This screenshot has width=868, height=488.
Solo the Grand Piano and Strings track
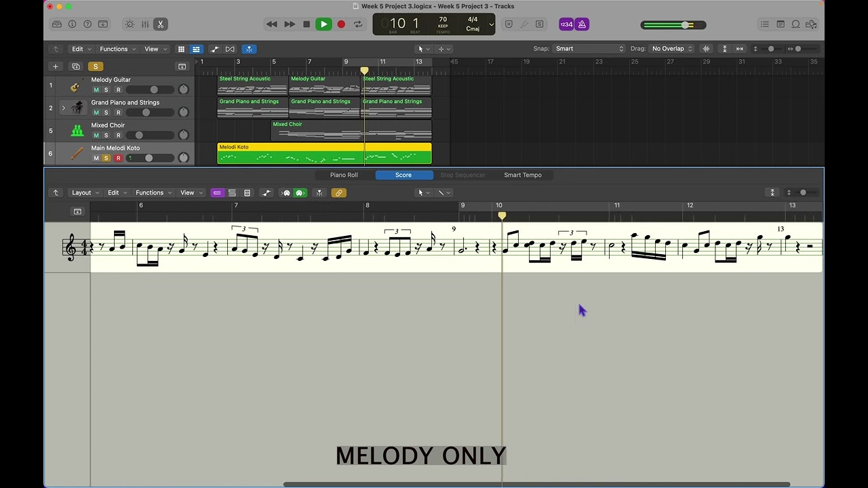coord(106,113)
